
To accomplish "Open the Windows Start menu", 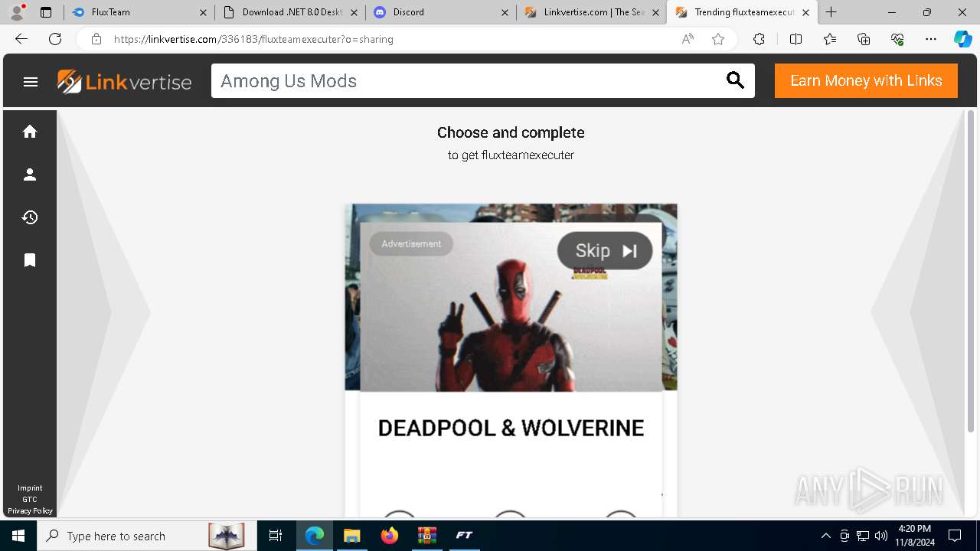I will coord(18,536).
